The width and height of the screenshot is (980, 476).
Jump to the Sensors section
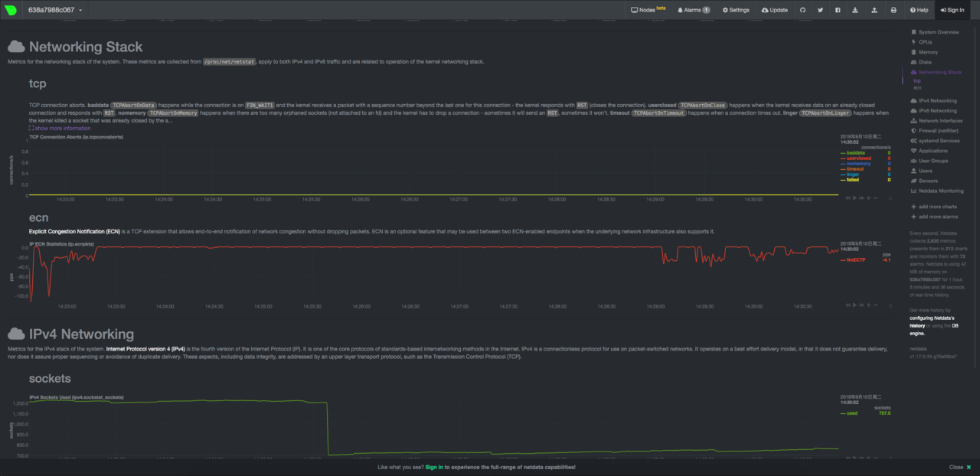(924, 181)
